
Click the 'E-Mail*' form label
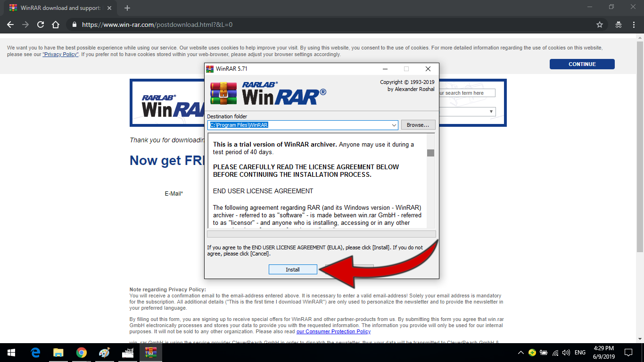tap(173, 194)
